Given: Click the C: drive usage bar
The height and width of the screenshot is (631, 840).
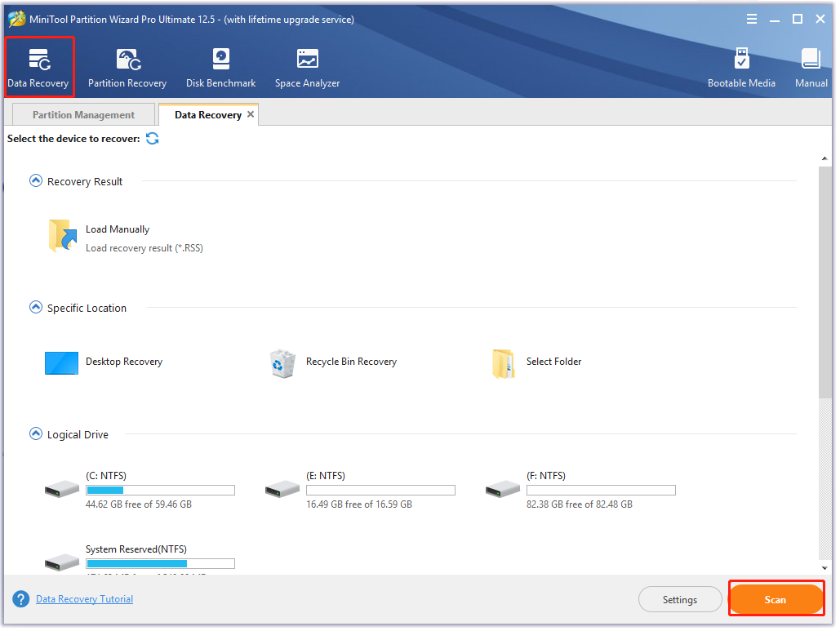Looking at the screenshot, I should (x=161, y=490).
